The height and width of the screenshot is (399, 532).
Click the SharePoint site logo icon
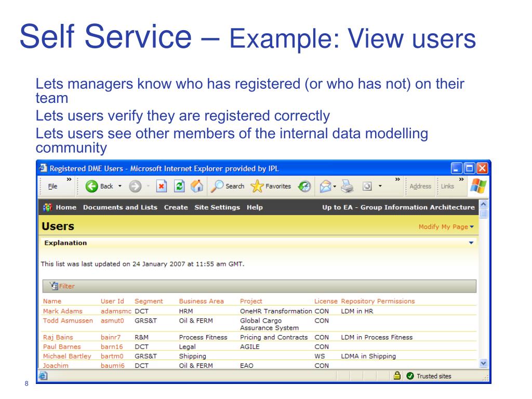pyautogui.click(x=47, y=207)
